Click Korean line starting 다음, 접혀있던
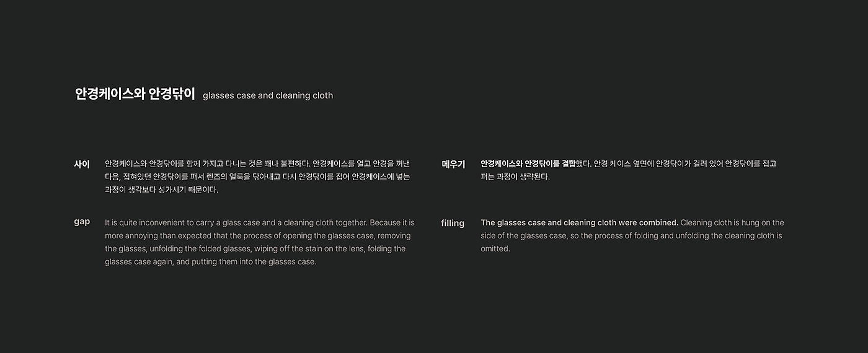The image size is (868, 353). 257,177
